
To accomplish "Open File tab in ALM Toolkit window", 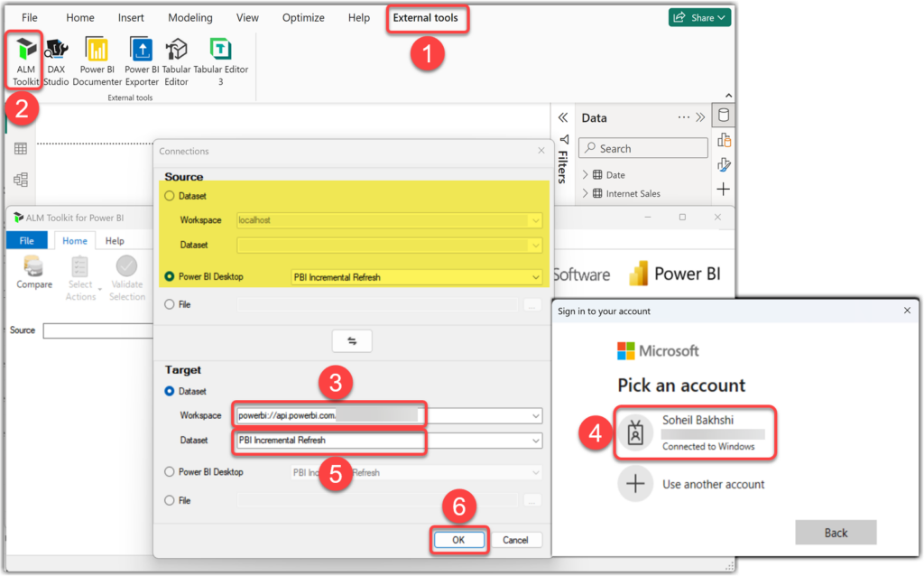I will (26, 240).
